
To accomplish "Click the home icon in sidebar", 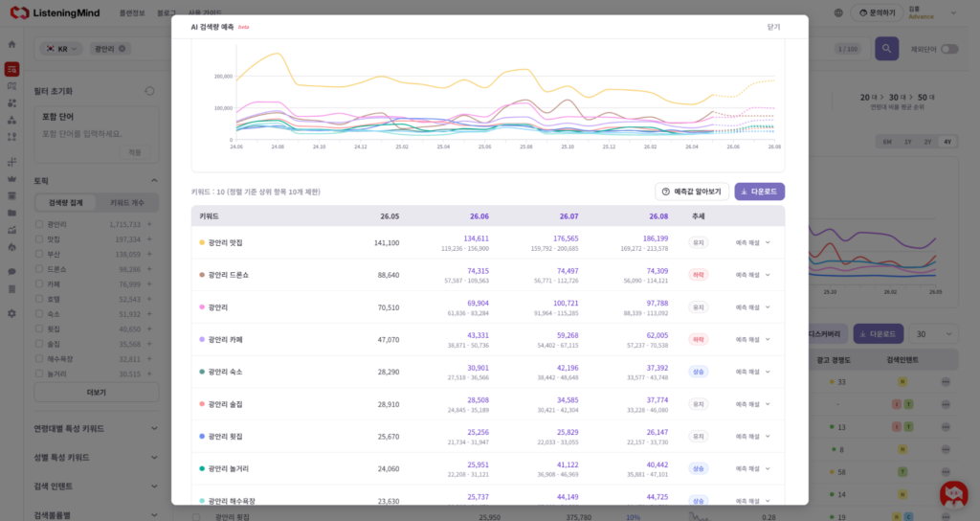I will click(x=11, y=44).
